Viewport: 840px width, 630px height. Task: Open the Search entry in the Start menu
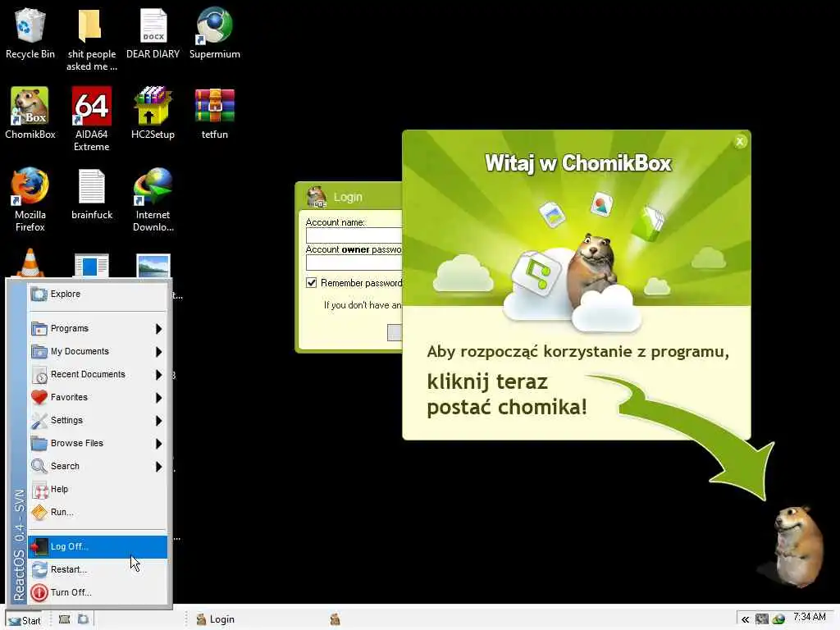[98, 467]
